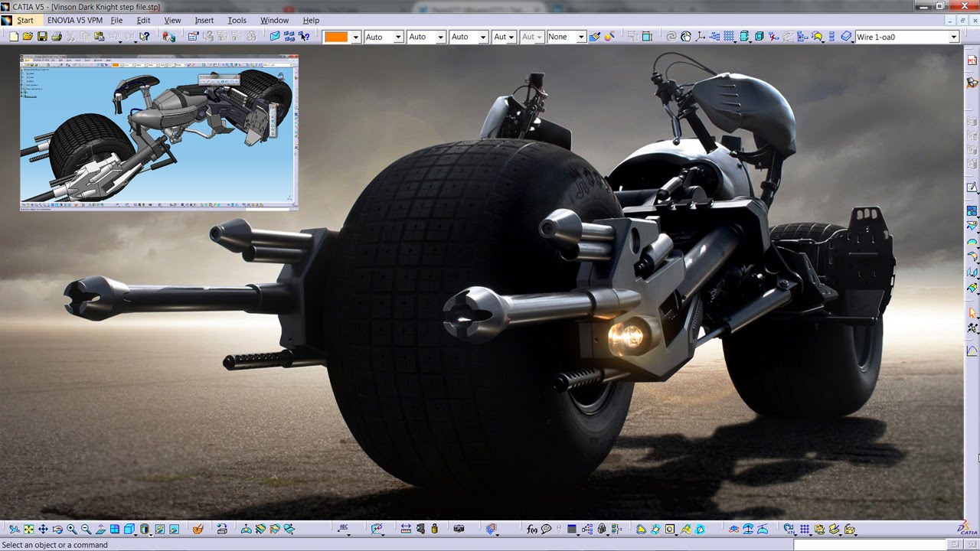Click the Send To mail envelope icon
980x551 pixels.
[x=275, y=36]
